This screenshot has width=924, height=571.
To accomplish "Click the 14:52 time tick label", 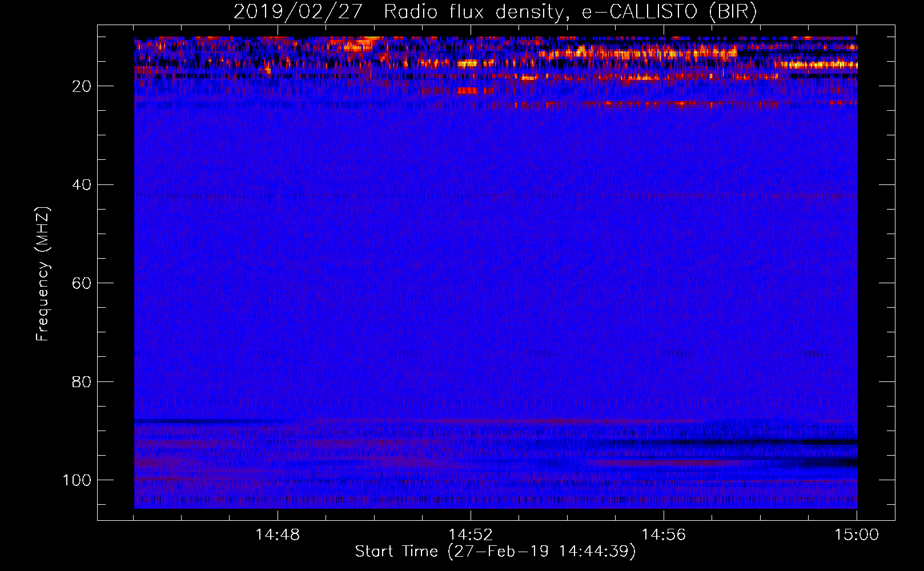I will (471, 535).
